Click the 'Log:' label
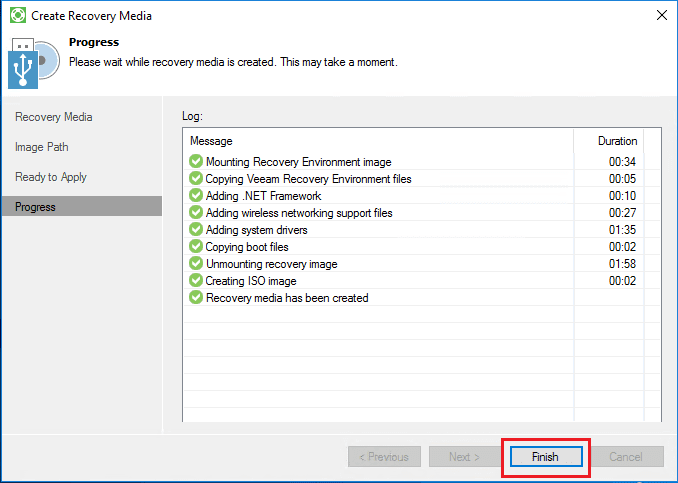 (x=192, y=116)
